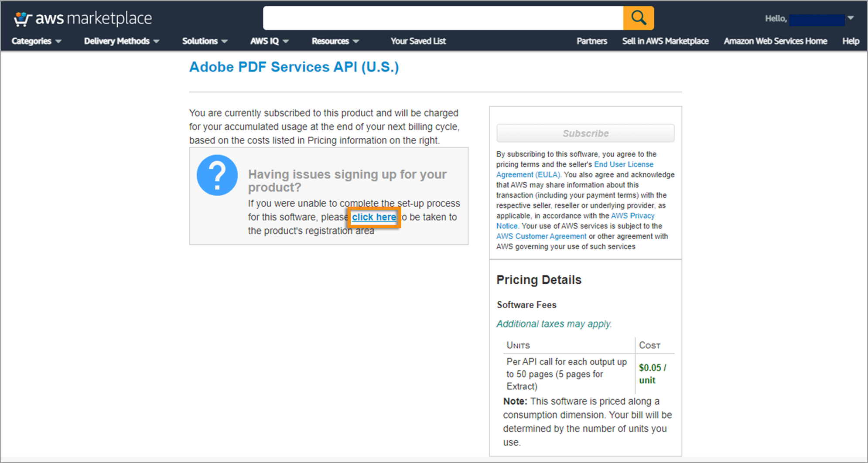Expand the Solutions menu
This screenshot has height=463, width=868.
coord(204,41)
